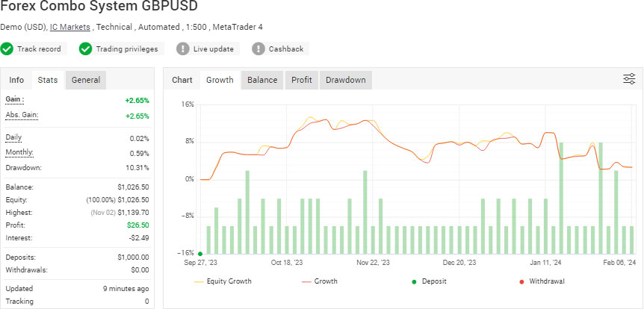Click the Dec 20, '23 axis label

tap(459, 263)
